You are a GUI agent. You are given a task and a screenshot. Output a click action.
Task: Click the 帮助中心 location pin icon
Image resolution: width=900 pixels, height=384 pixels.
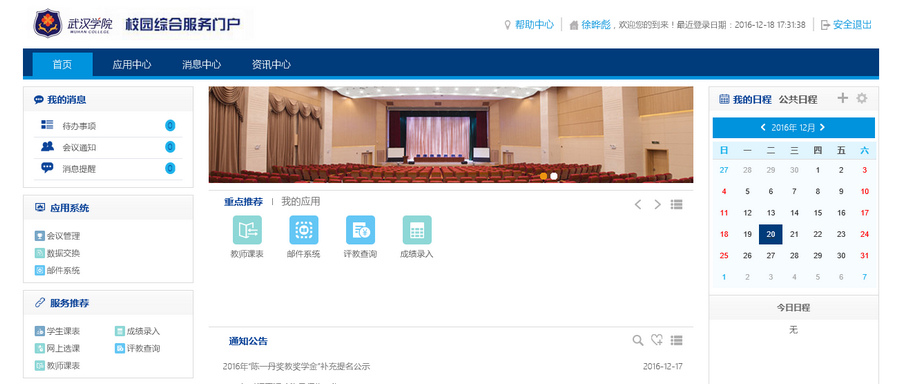tap(507, 25)
